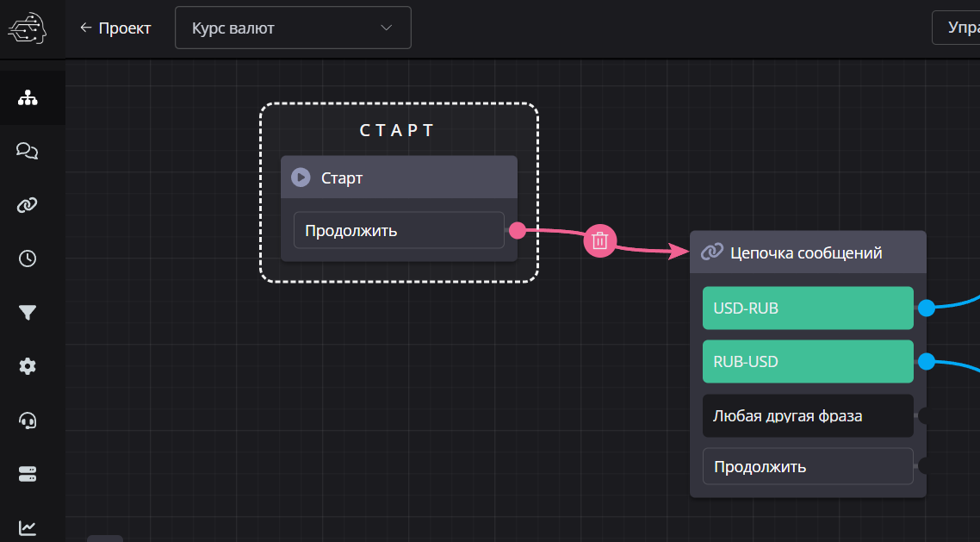This screenshot has height=542, width=980.
Task: Click the blue output connector of USD-RUB
Action: click(x=927, y=308)
